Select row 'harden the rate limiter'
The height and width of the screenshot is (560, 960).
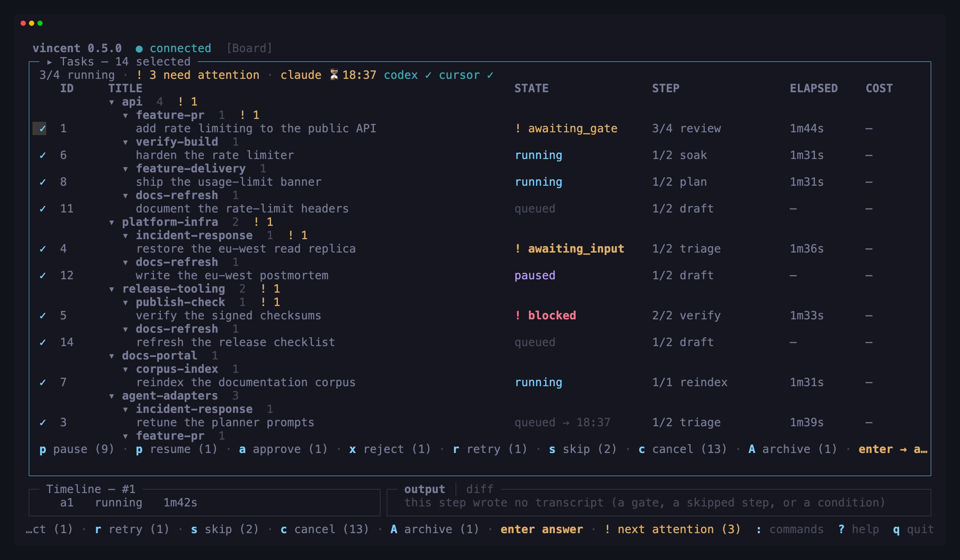point(480,156)
